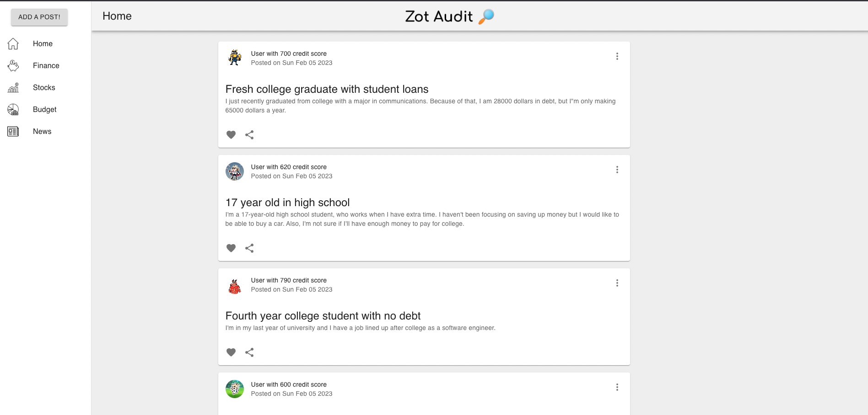Click the Finance piggy bank icon

click(x=13, y=66)
